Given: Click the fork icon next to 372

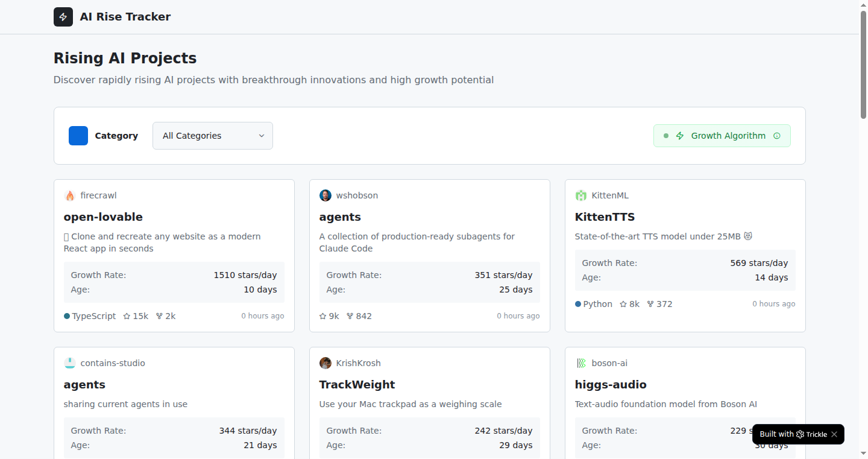Looking at the screenshot, I should pos(650,304).
